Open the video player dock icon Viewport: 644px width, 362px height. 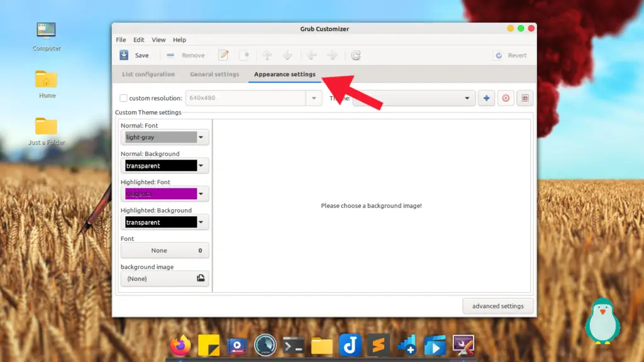(237, 345)
